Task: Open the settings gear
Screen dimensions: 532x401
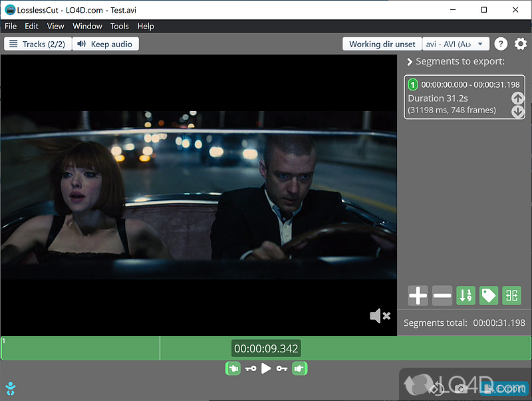Action: 520,44
